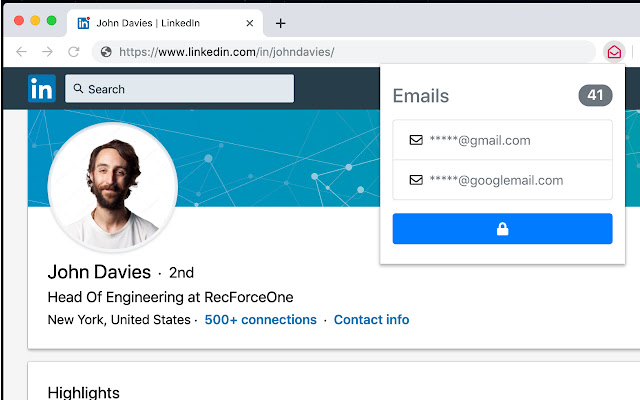
Task: Click the LinkedIn favicon on the tab
Action: (x=83, y=23)
